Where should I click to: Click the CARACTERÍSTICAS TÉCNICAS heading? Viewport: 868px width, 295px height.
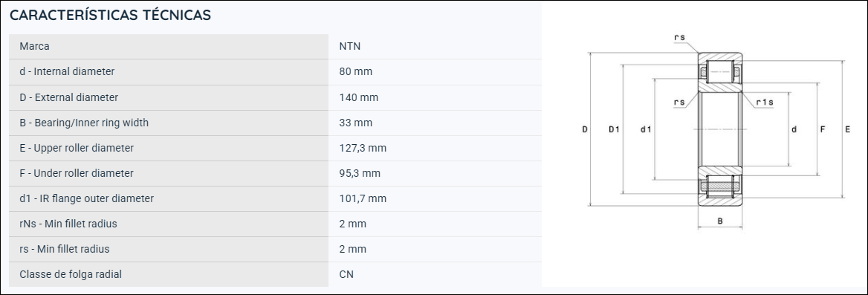click(x=110, y=15)
